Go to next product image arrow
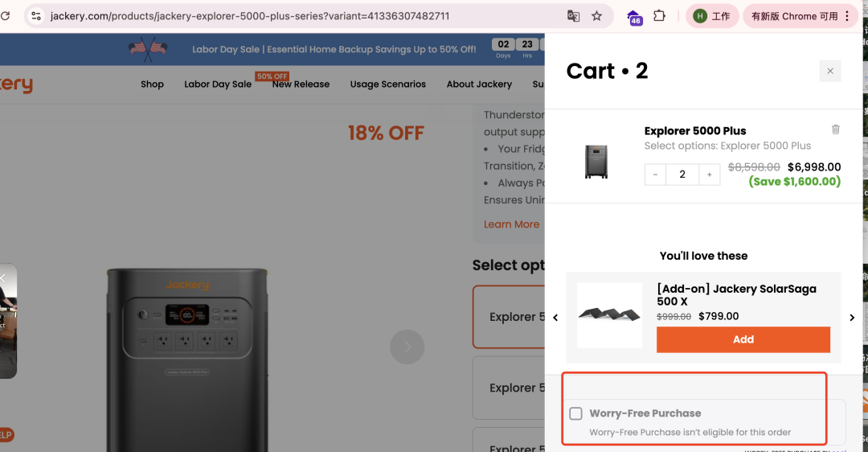This screenshot has height=452, width=868. 407,347
